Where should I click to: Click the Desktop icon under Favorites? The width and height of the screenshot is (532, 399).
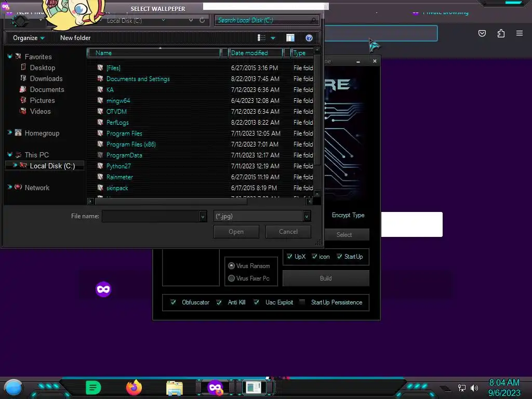click(x=23, y=67)
